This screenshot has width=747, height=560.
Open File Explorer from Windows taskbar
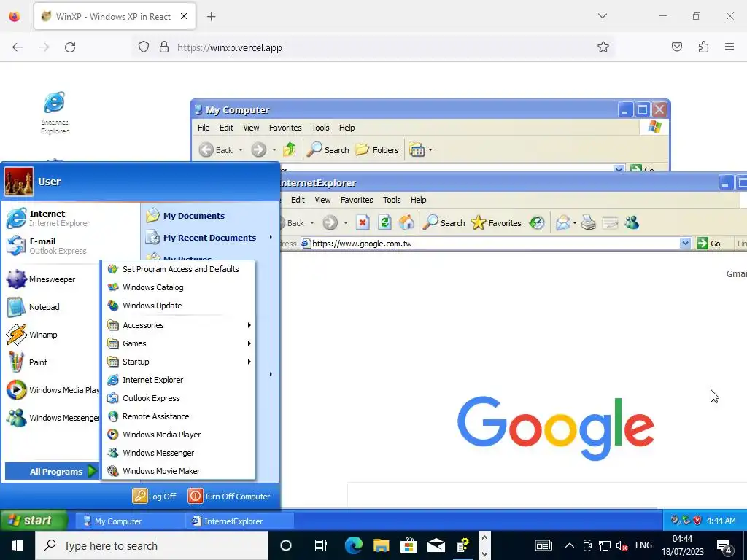coord(381,545)
